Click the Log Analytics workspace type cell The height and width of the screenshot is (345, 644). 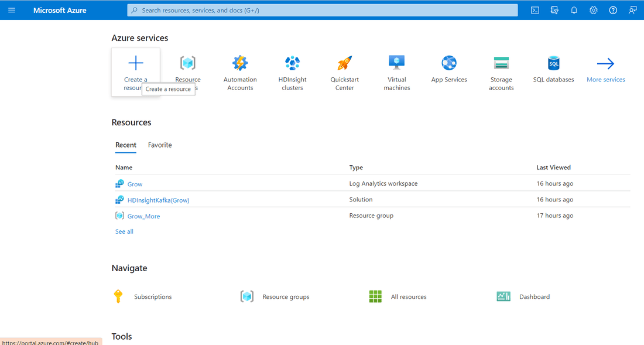click(x=383, y=183)
